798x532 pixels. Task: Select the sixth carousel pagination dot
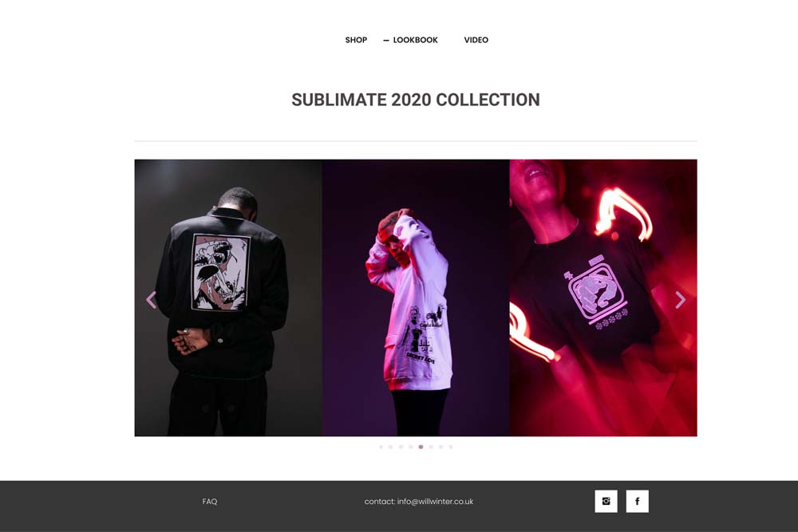(x=431, y=447)
